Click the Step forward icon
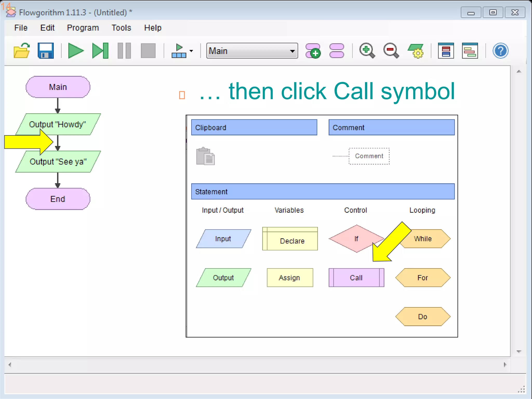Image resolution: width=532 pixels, height=399 pixels. pos(100,51)
